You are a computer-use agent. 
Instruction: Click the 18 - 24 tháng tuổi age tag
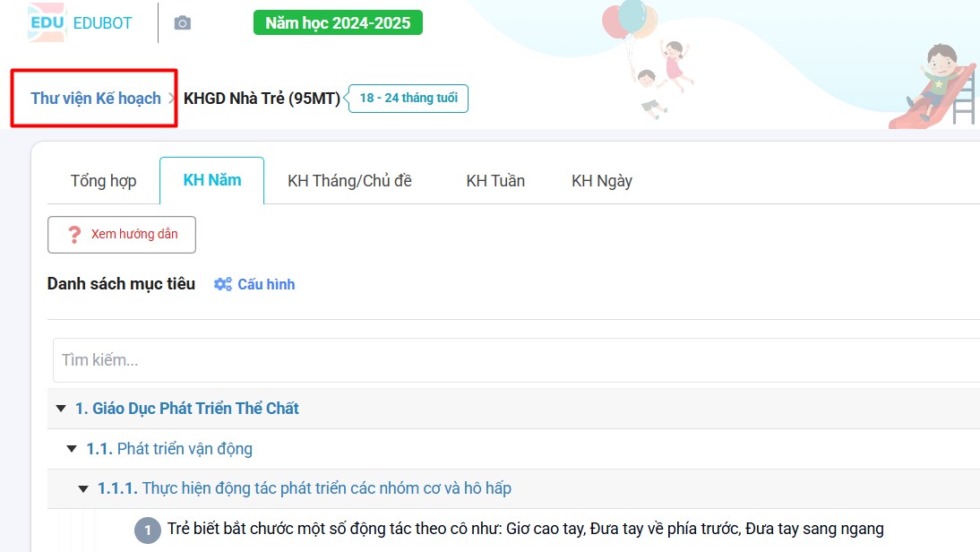pyautogui.click(x=408, y=99)
